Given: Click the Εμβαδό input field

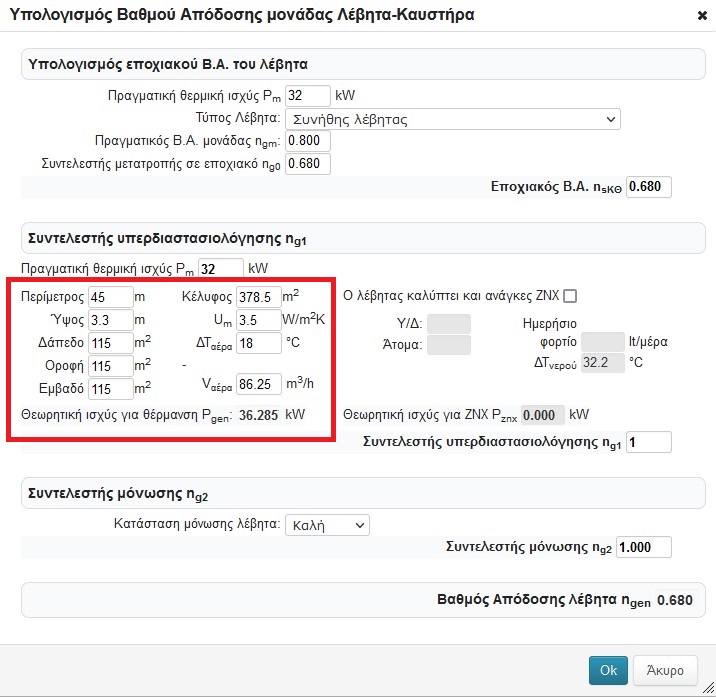Looking at the screenshot, I should [x=111, y=389].
